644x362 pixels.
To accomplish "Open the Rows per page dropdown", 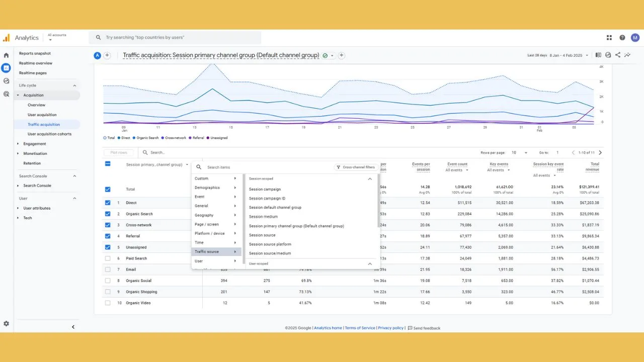I will pos(519,152).
